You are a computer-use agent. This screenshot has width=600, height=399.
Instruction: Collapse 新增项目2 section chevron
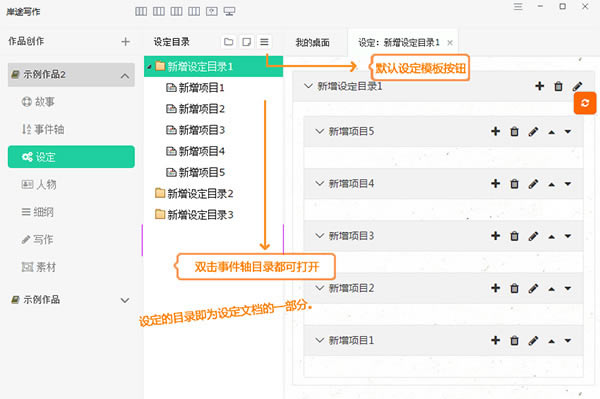click(320, 288)
